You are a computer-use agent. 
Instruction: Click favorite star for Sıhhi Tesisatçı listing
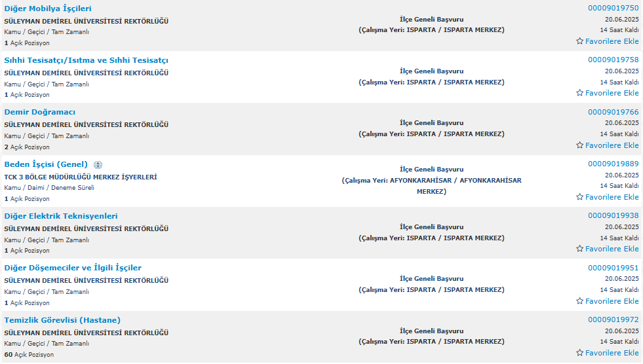[x=579, y=93]
